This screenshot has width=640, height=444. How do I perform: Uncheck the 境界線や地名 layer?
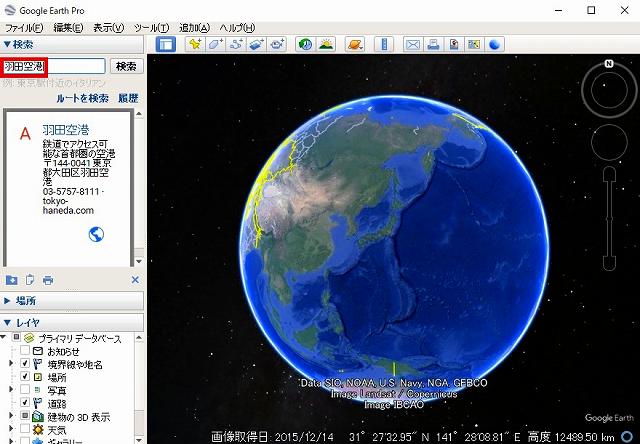click(x=25, y=363)
